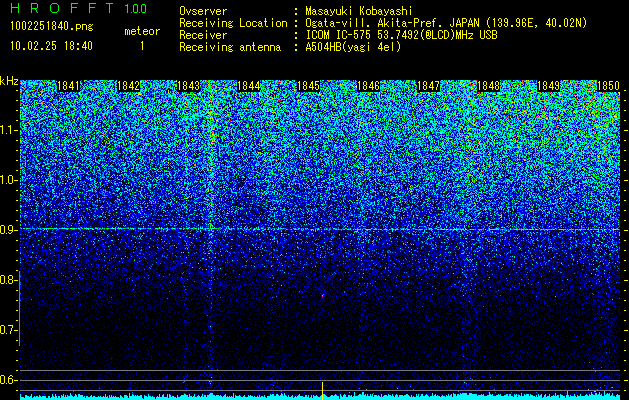Screen dimensions: 629x400
Task: Click the Ogata-vill. Akita-Pref. JAPAN location text
Action: tap(446, 23)
